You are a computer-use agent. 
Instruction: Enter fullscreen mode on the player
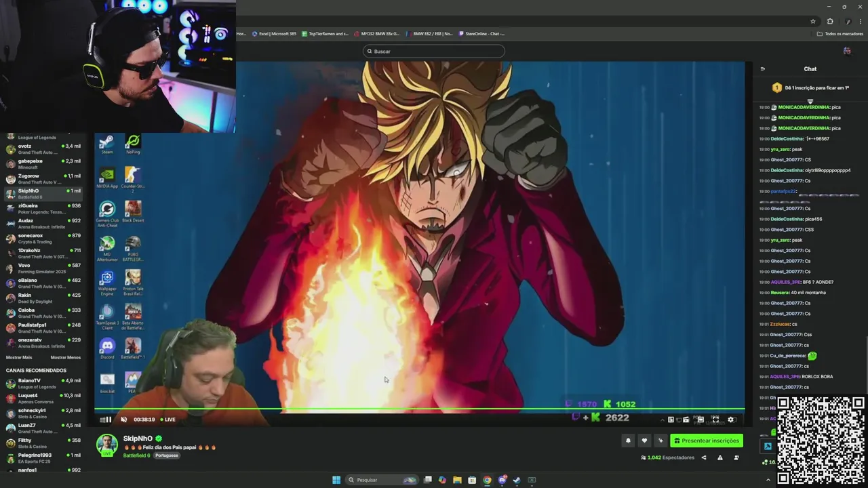tap(715, 420)
